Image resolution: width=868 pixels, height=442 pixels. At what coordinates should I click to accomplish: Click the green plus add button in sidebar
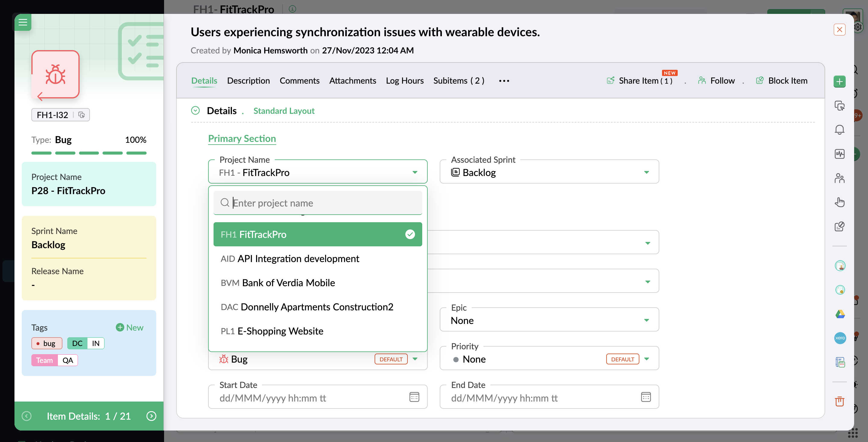pyautogui.click(x=839, y=81)
